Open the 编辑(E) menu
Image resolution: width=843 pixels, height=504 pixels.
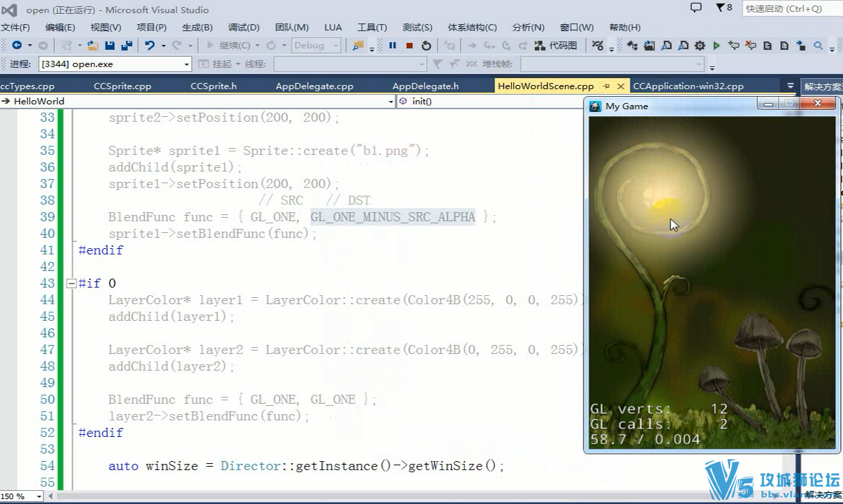point(60,27)
